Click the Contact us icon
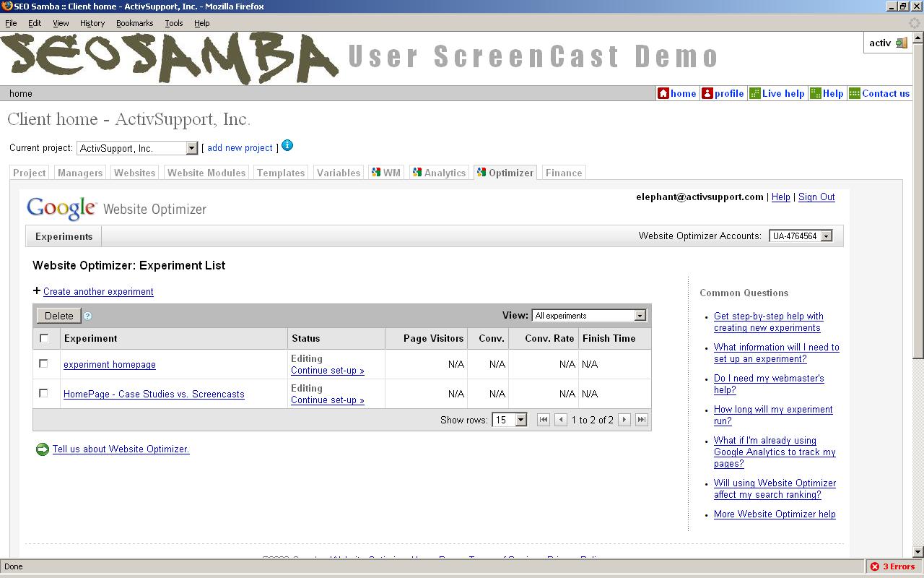924x578 pixels. [854, 93]
